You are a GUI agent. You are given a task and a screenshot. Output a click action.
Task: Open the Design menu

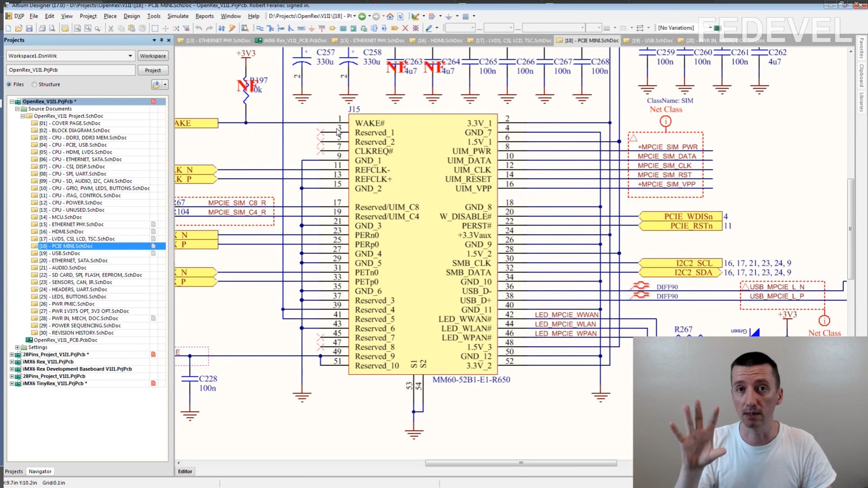pyautogui.click(x=132, y=16)
